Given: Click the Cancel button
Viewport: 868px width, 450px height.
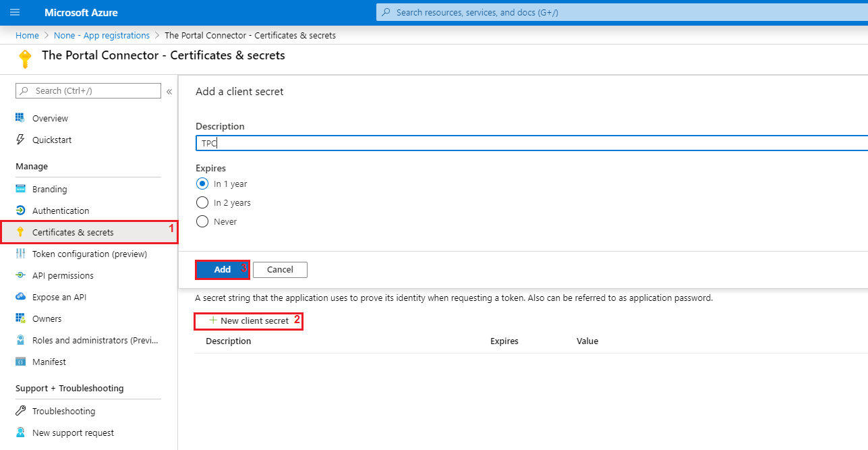Looking at the screenshot, I should click(x=280, y=269).
